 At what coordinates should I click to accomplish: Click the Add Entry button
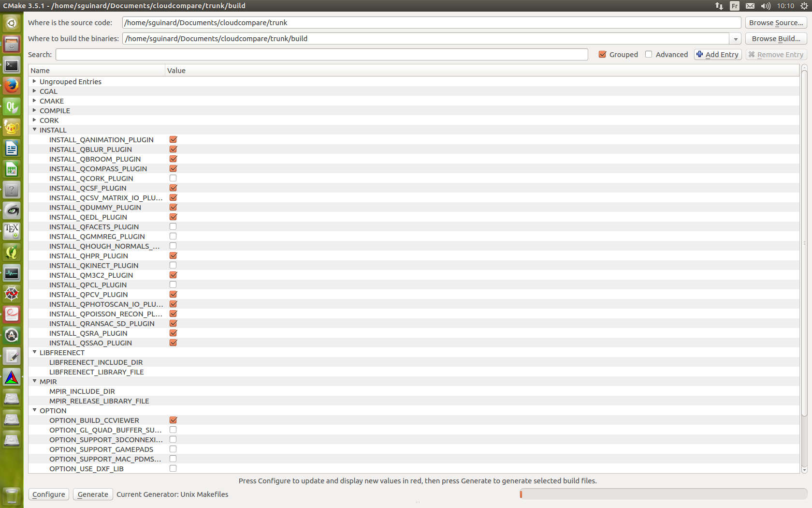coord(718,55)
